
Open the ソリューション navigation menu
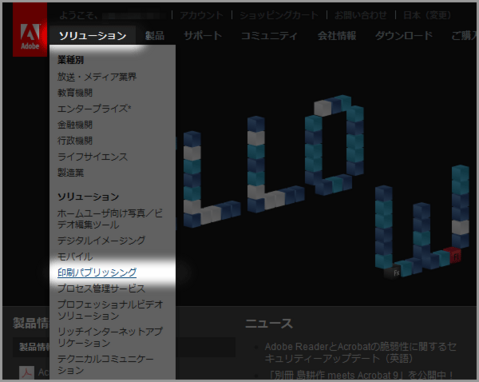[x=93, y=36]
